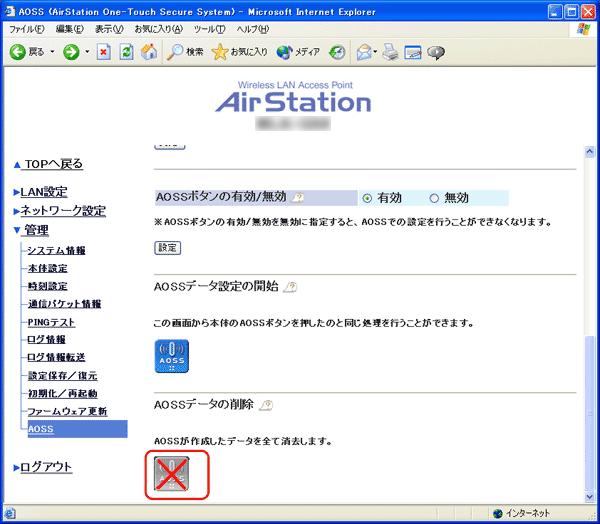This screenshot has width=600, height=524.
Task: Click the Edit page toolbar icon
Action: 413,52
